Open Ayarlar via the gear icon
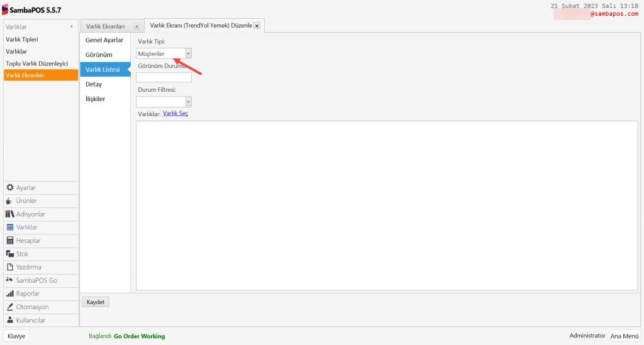This screenshot has height=345, width=644. 9,188
